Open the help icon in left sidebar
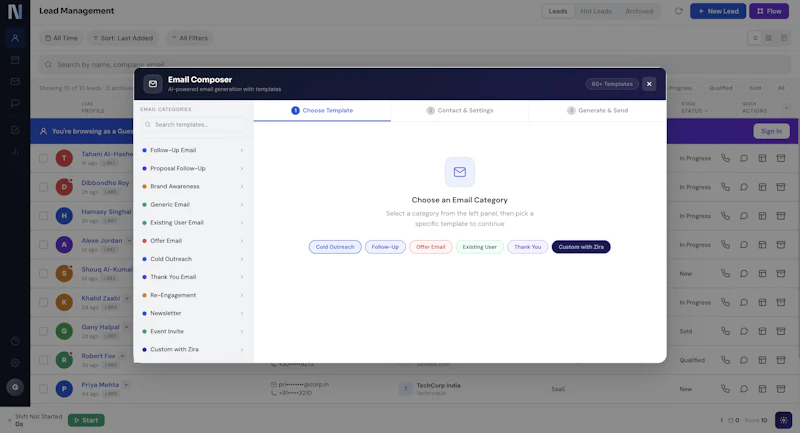 pos(15,341)
